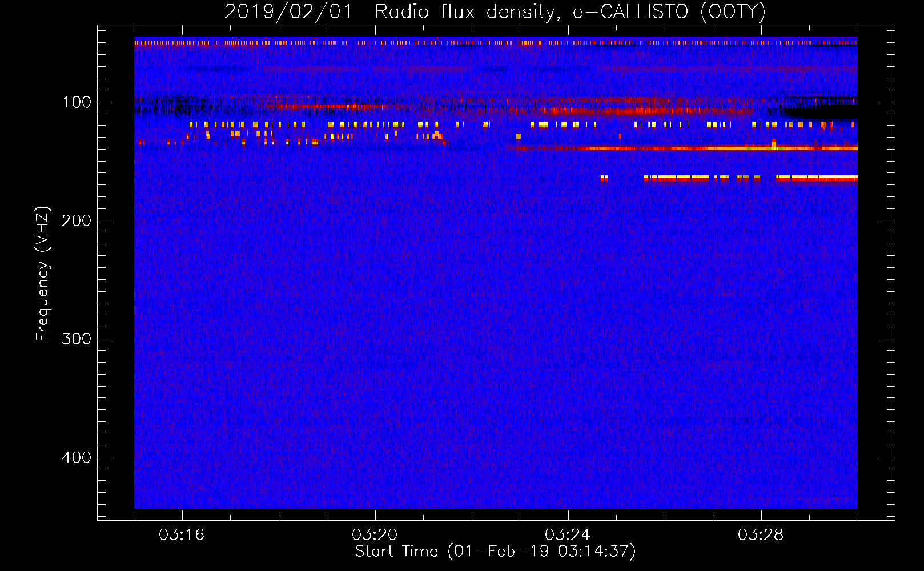The image size is (924, 571).
Task: Click the 03:24 time tick label
Action: [x=568, y=535]
